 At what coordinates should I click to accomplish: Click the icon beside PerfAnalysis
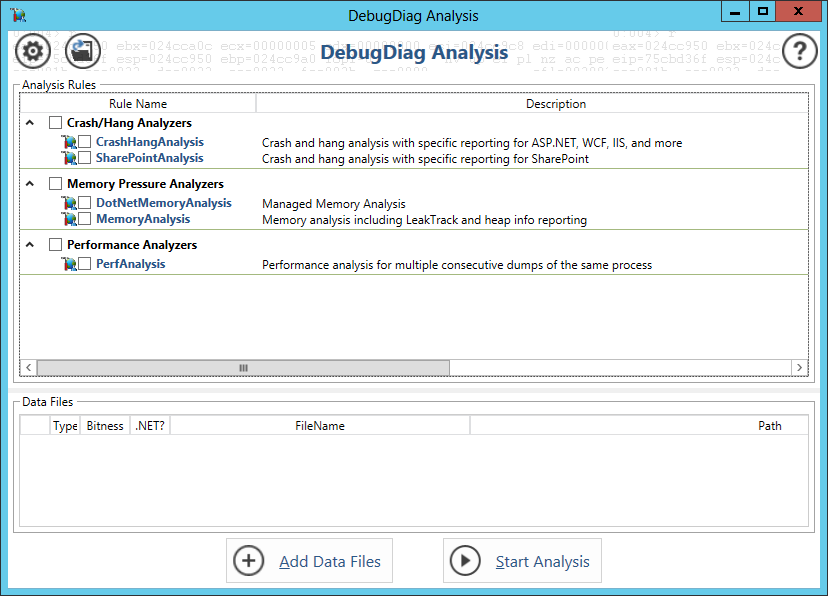[x=69, y=264]
